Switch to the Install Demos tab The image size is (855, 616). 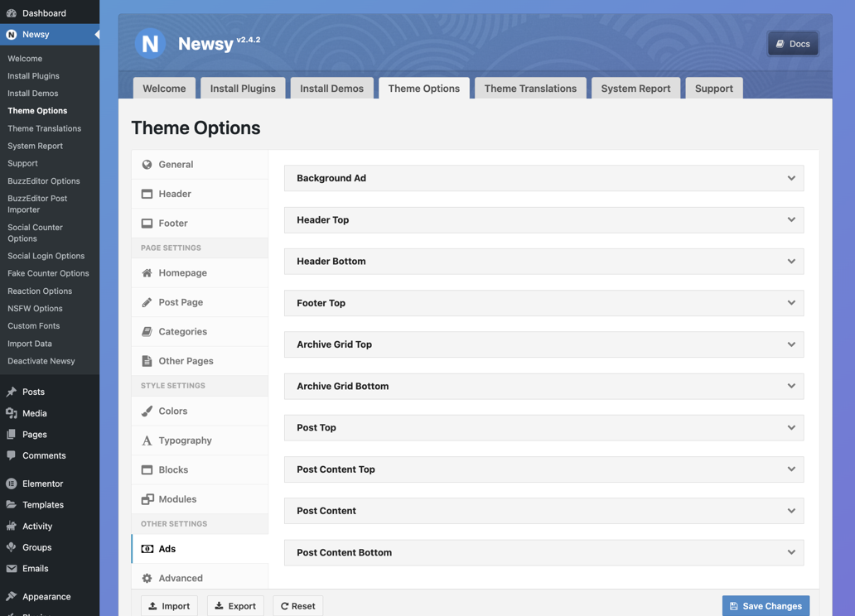331,89
